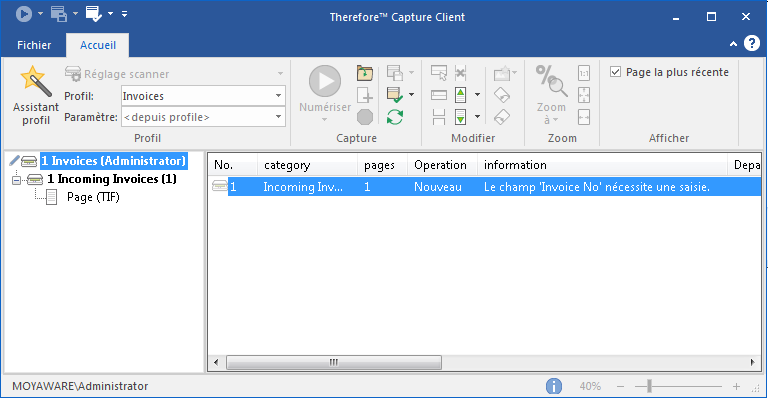
Task: Click the lower rotate page icon
Action: [502, 117]
